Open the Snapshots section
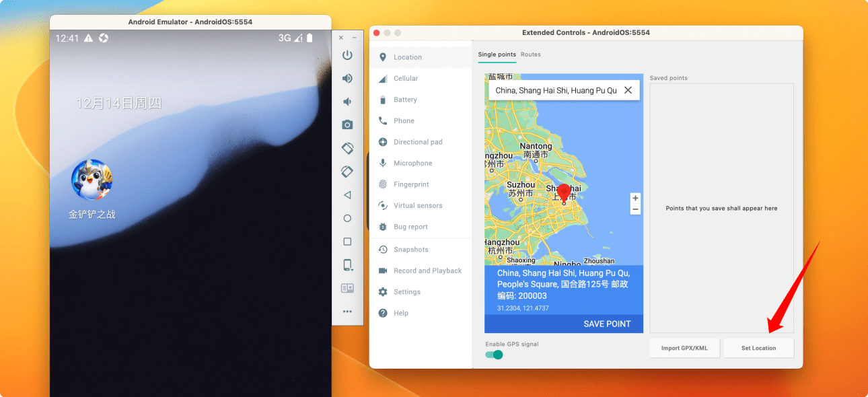This screenshot has width=868, height=397. pos(410,250)
